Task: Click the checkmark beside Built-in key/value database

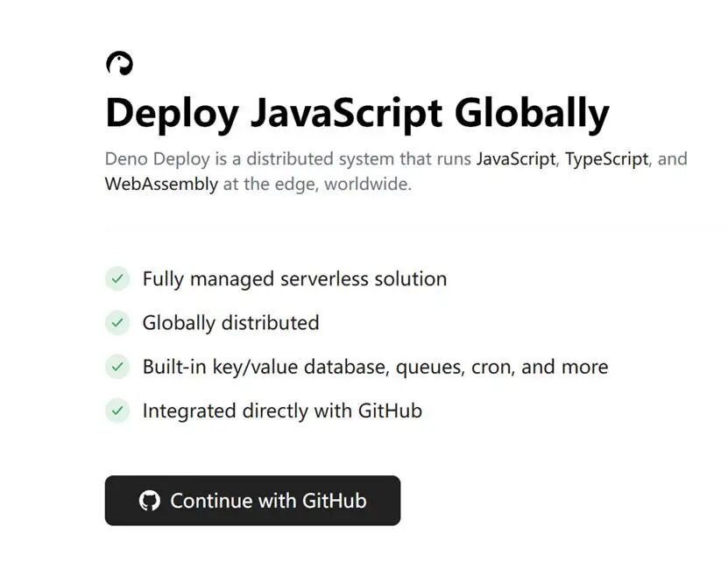Action: [x=117, y=366]
